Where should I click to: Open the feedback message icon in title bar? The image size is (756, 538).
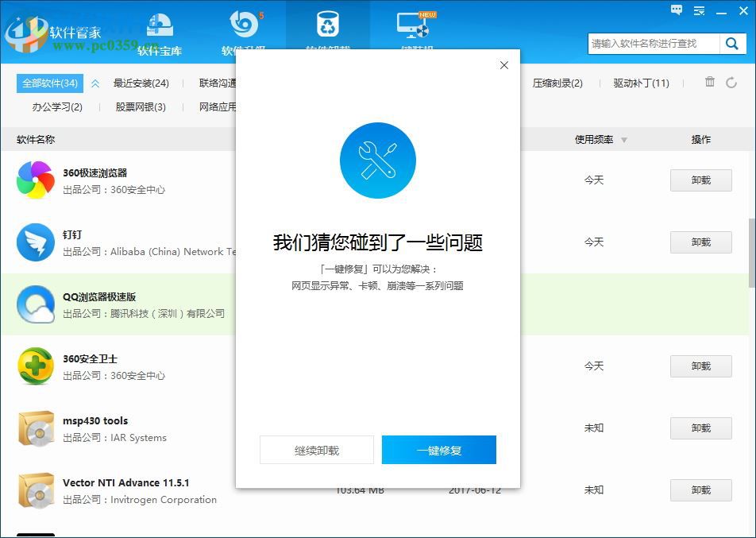point(676,10)
